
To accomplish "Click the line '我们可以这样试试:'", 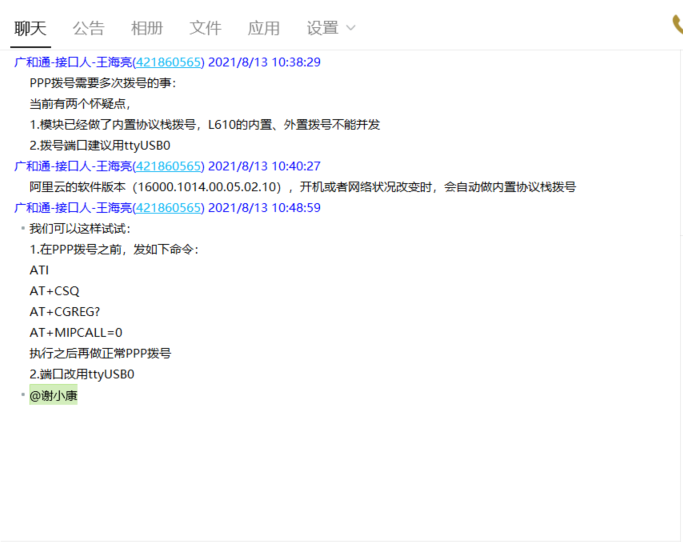I will pyautogui.click(x=80, y=229).
